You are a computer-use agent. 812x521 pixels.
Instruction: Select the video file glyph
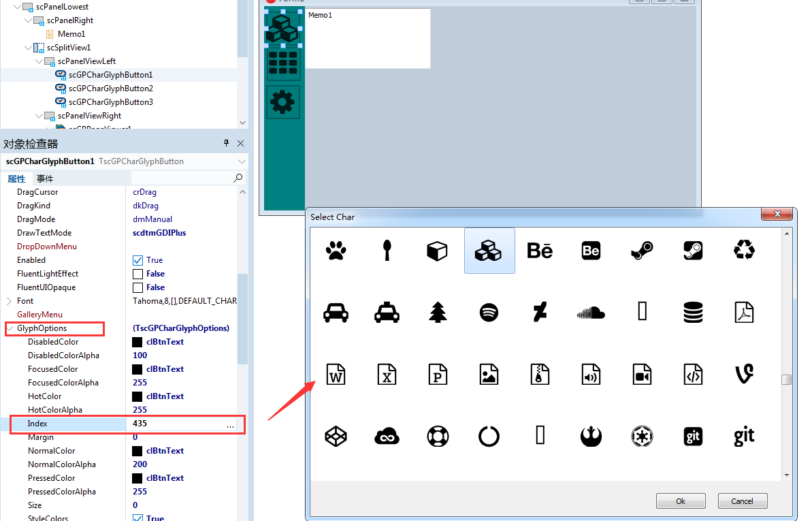coord(642,375)
